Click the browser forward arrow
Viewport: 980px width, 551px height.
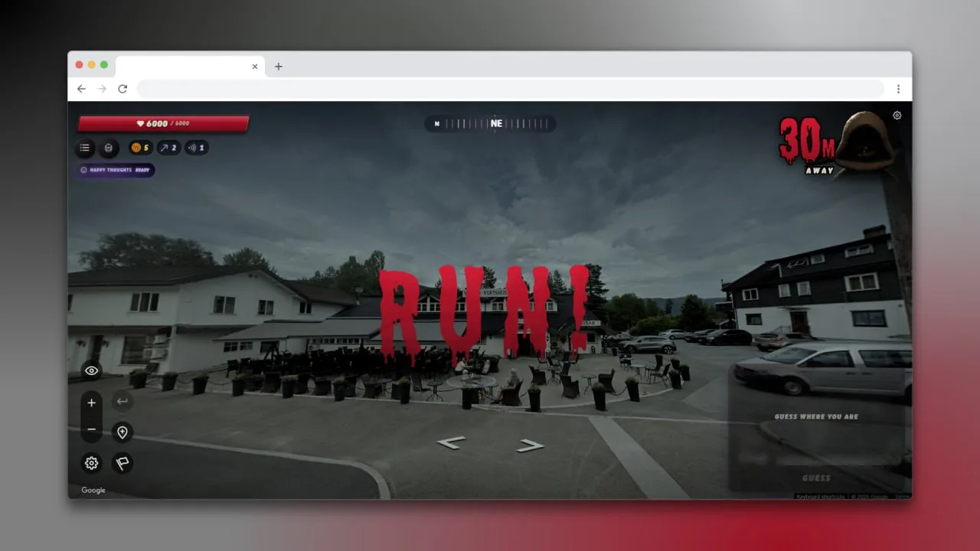click(102, 89)
